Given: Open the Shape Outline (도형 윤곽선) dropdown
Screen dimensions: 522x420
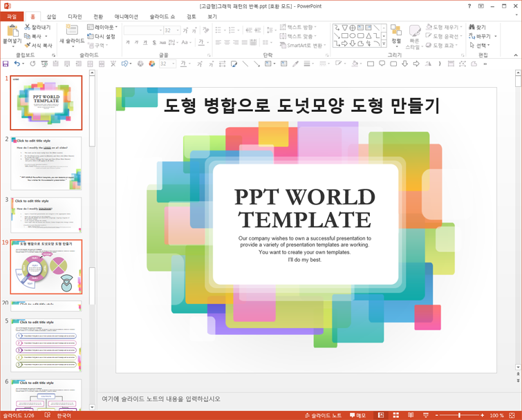Looking at the screenshot, I should [x=444, y=36].
